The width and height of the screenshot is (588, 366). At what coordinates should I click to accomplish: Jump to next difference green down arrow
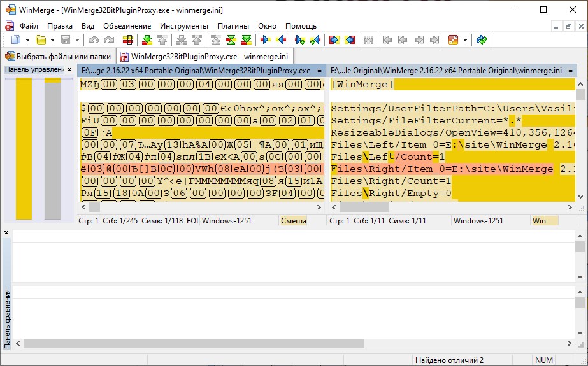(147, 39)
